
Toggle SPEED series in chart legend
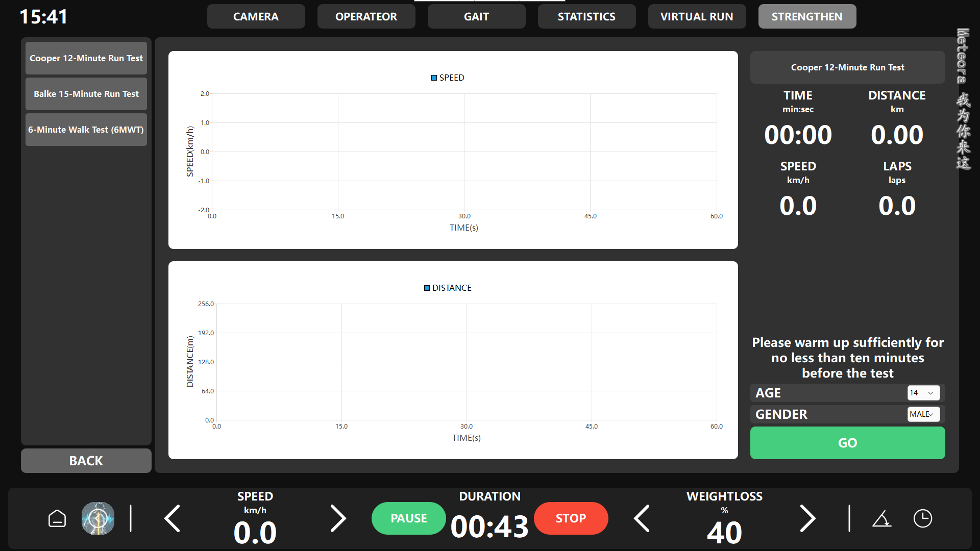[448, 78]
